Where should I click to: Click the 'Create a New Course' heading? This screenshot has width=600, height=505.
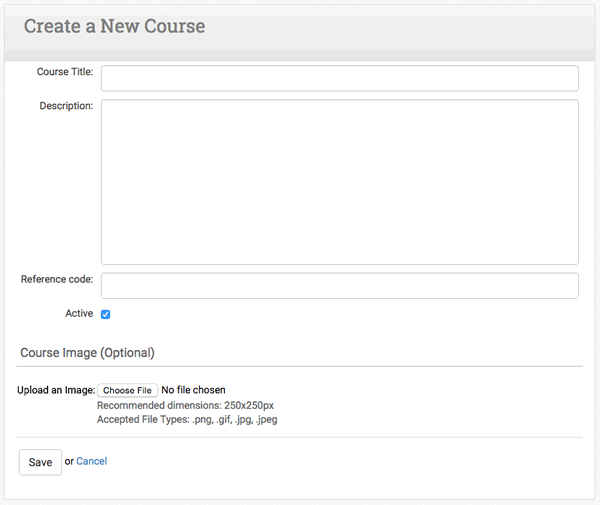[x=114, y=26]
